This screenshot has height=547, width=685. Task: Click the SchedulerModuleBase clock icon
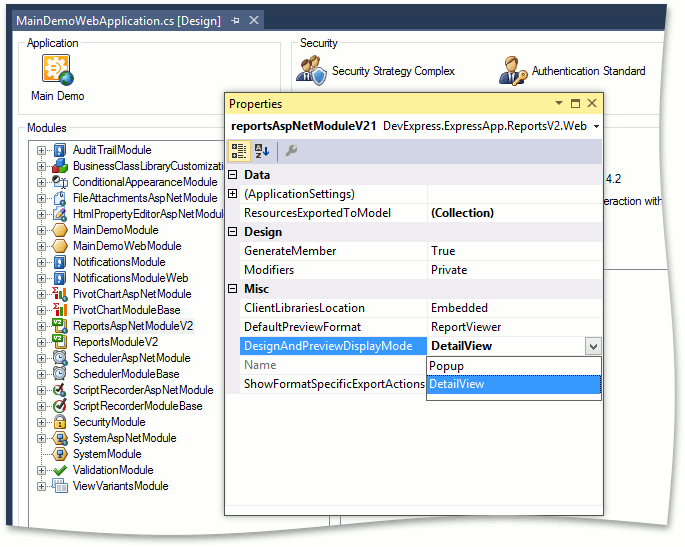(x=60, y=374)
